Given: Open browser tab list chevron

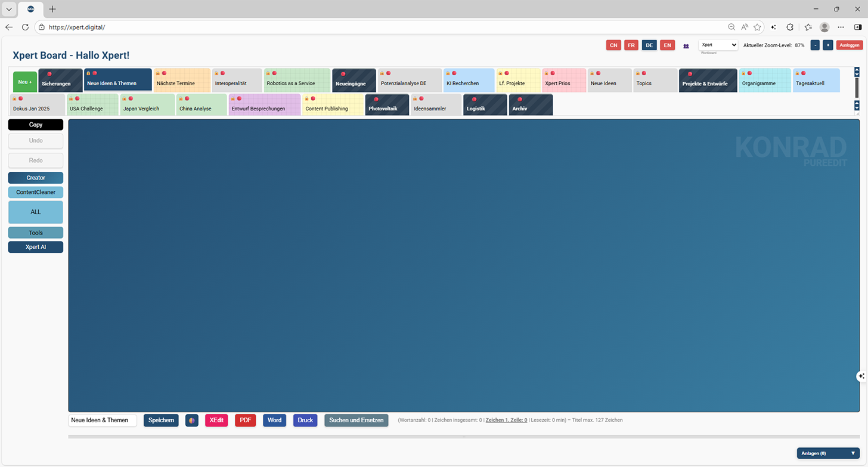Looking at the screenshot, I should [x=9, y=9].
